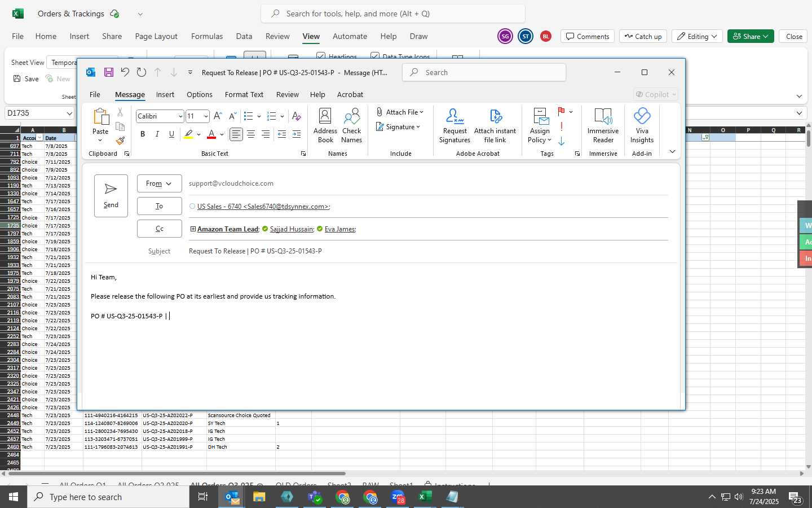812x508 pixels.
Task: Open the Address Book
Action: (325, 126)
